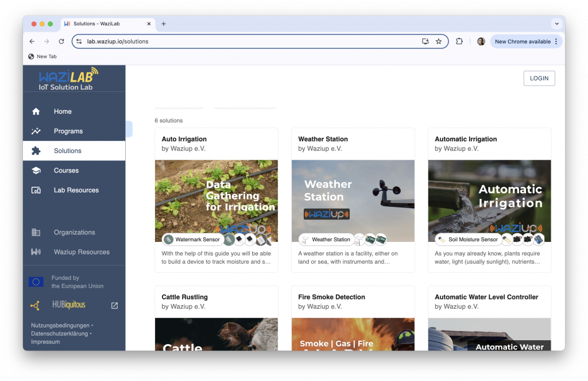This screenshot has width=588, height=381.
Task: Click the WaziLab logo in the sidebar
Action: (68, 79)
